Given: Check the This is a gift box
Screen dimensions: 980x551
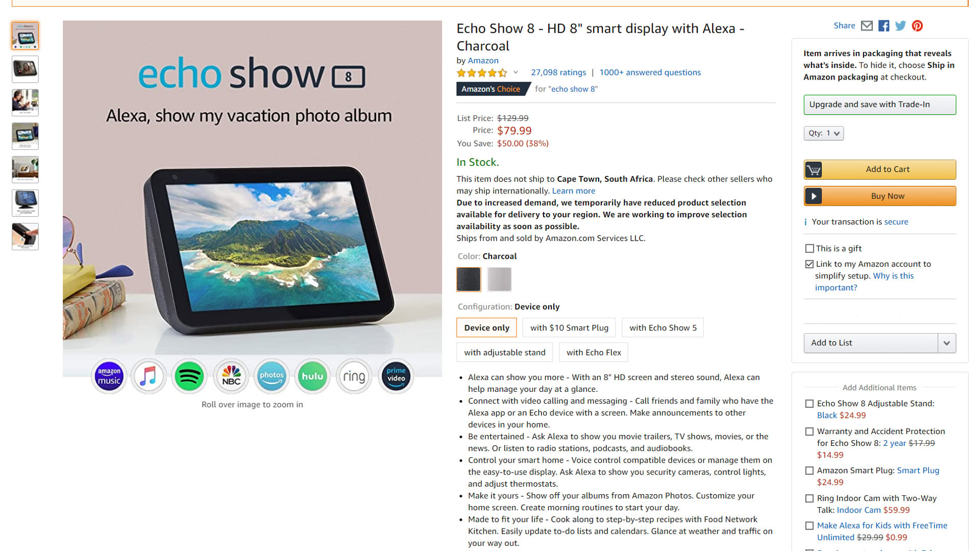Looking at the screenshot, I should 809,248.
